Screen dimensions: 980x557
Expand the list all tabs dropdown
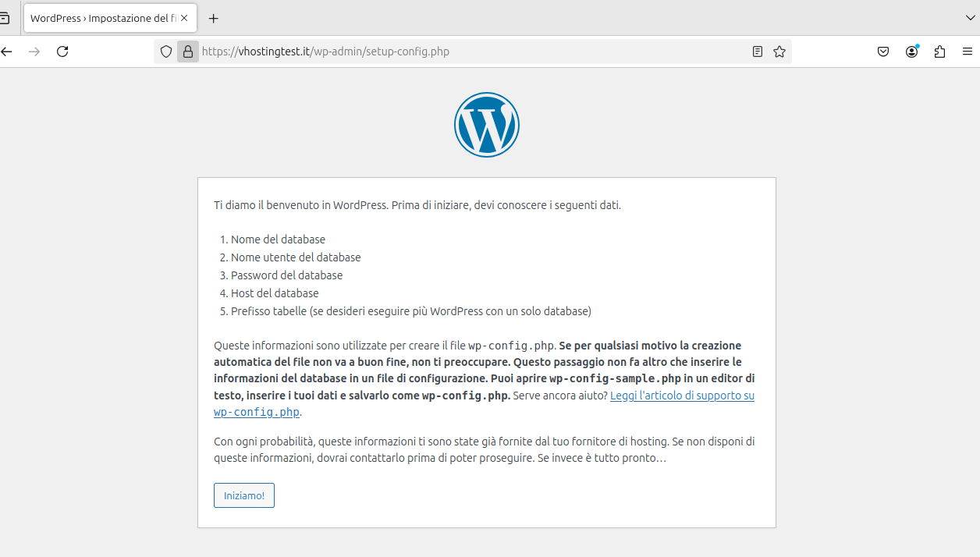(970, 17)
